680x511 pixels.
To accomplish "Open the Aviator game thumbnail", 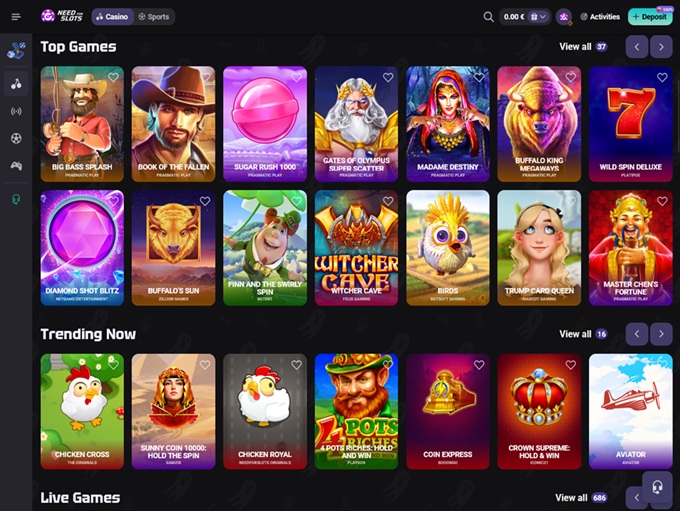I will [x=630, y=411].
